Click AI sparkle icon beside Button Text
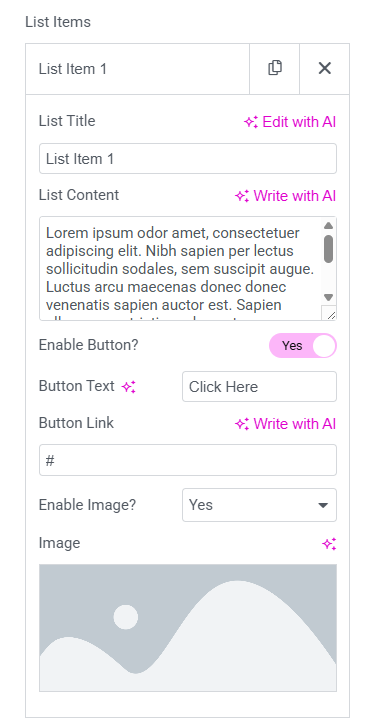371x725 pixels. point(129,387)
